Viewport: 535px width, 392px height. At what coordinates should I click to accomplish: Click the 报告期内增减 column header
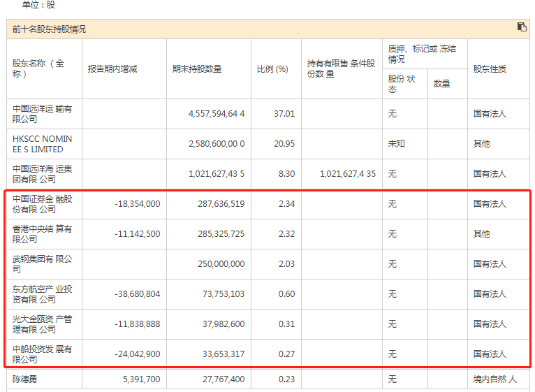point(112,69)
